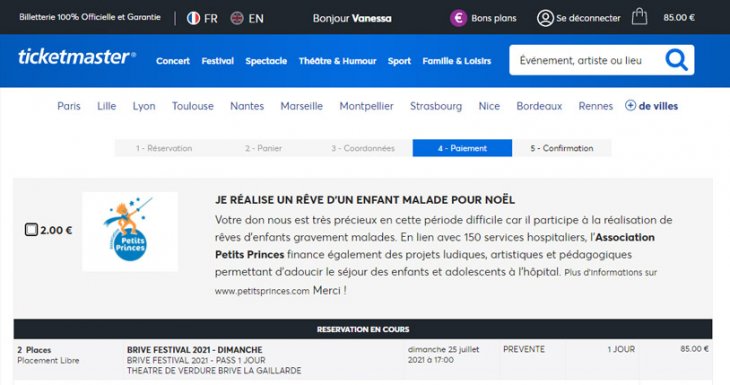The width and height of the screenshot is (730, 385).
Task: Open the Théâtre & Humour menu
Action: [x=337, y=61]
